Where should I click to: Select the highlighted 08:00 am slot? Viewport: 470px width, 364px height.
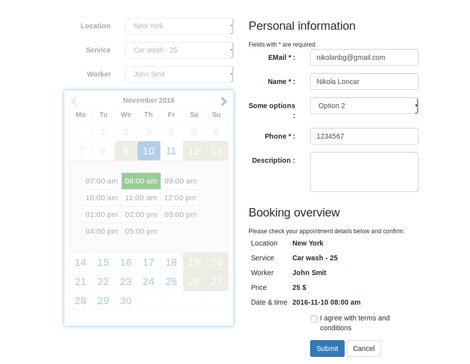coord(141,181)
